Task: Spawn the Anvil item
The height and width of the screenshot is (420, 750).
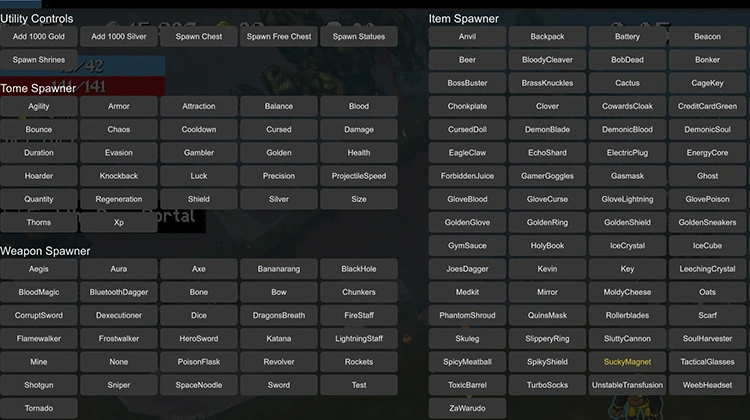Action: point(467,36)
